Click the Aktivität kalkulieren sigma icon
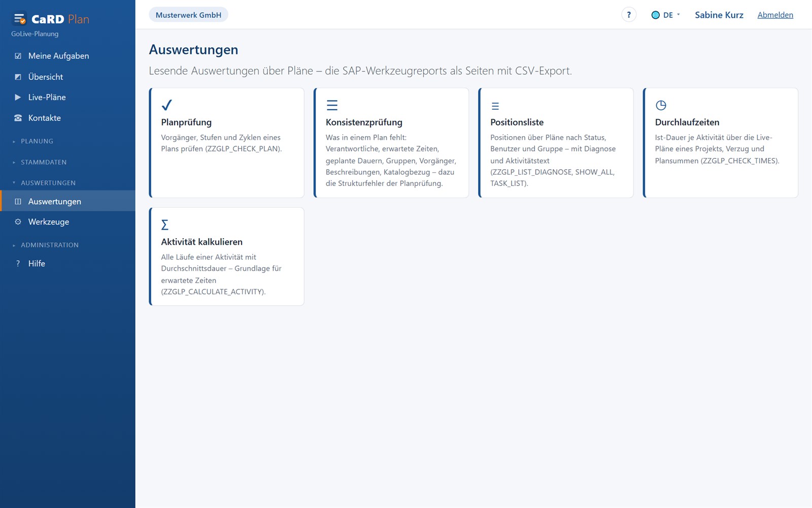812x508 pixels. pos(165,225)
